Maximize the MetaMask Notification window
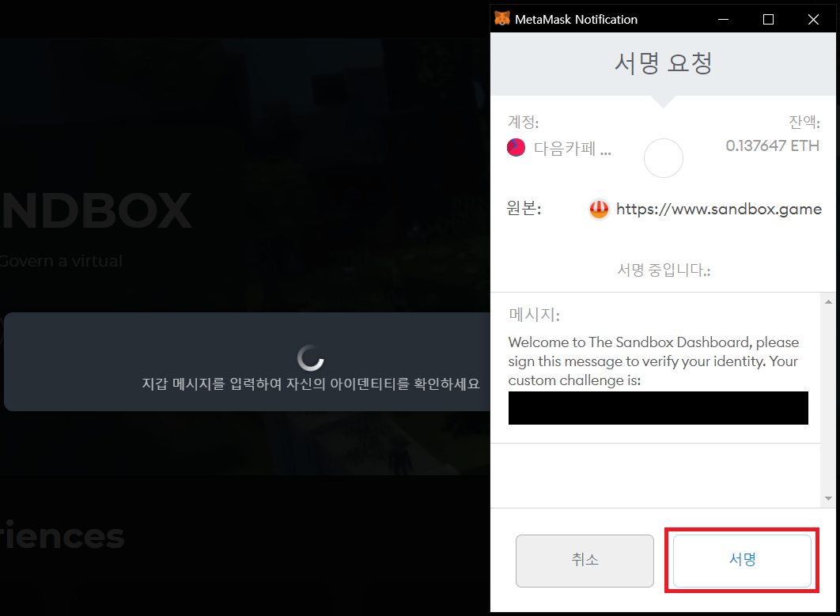Screen dimensions: 840x616 point(768,19)
